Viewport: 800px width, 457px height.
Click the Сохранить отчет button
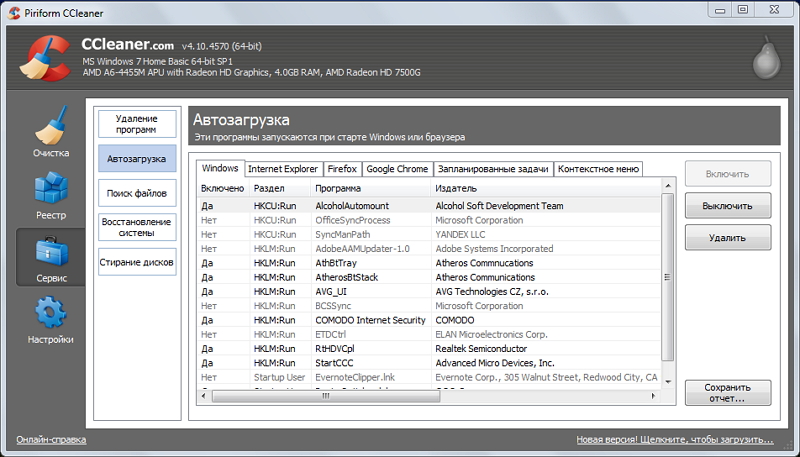coord(727,392)
